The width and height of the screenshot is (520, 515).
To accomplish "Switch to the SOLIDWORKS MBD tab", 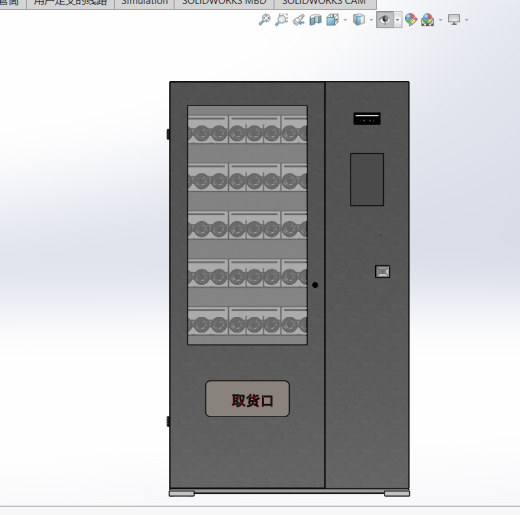I will click(x=224, y=3).
